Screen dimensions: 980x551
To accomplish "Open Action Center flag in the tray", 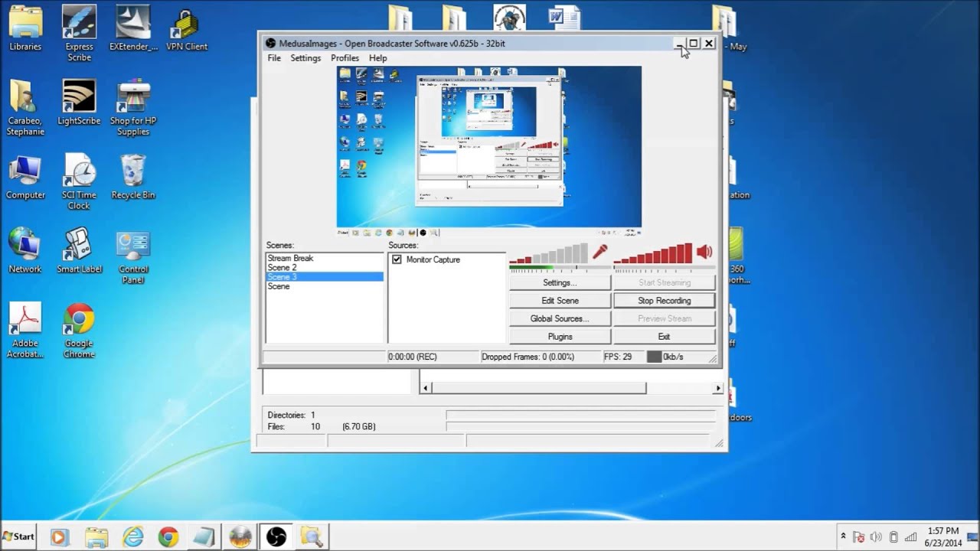I will click(859, 537).
